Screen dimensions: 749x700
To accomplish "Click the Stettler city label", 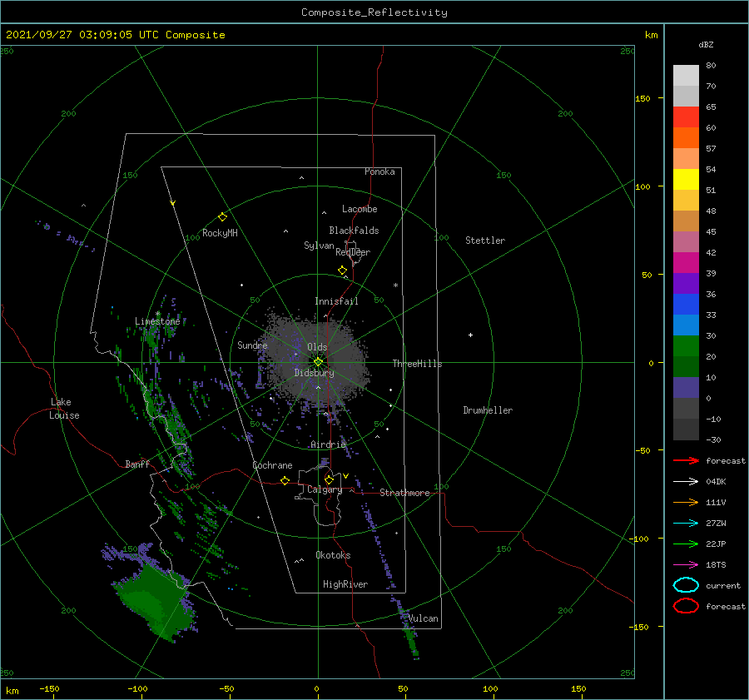I will coord(485,241).
